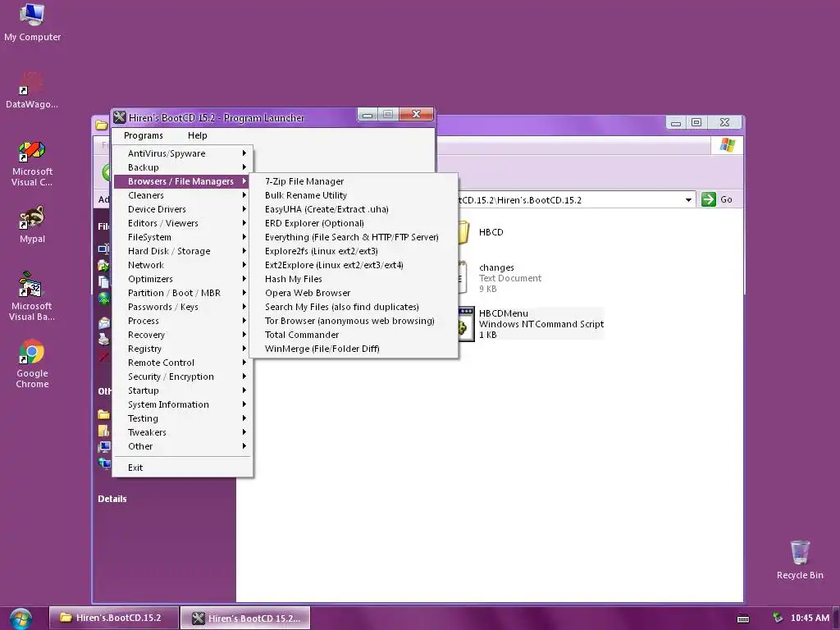Image resolution: width=840 pixels, height=630 pixels.
Task: Choose Exit from the Programs menu
Action: tap(182, 467)
